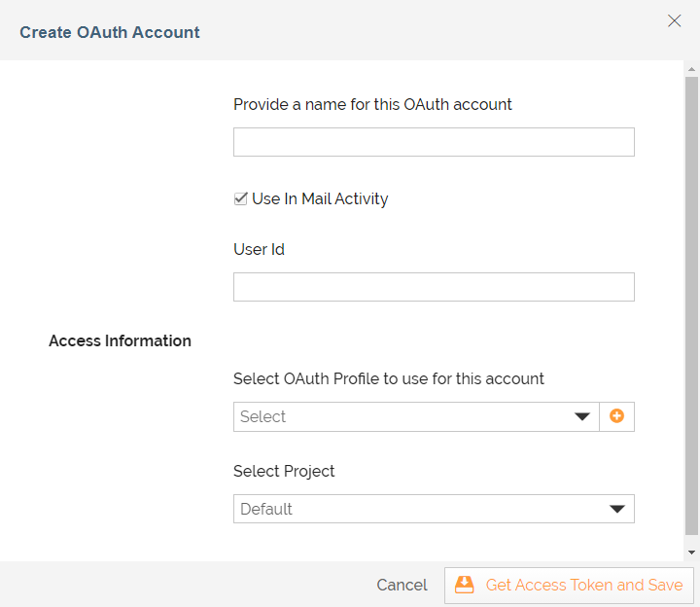Expand the OAuth Profile dropdown arrow
The height and width of the screenshot is (607, 700).
click(x=582, y=416)
